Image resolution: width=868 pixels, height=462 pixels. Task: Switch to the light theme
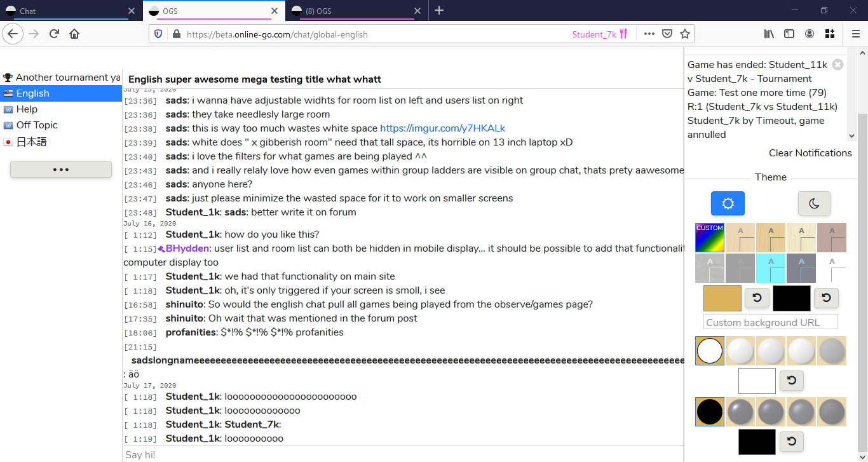coord(728,203)
